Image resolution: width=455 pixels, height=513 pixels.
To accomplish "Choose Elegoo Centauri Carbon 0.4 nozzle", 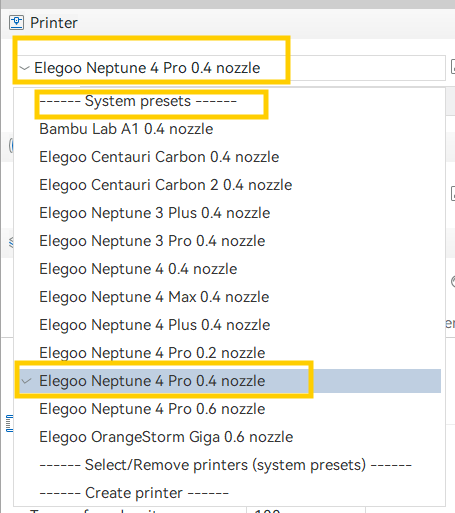I will 159,157.
